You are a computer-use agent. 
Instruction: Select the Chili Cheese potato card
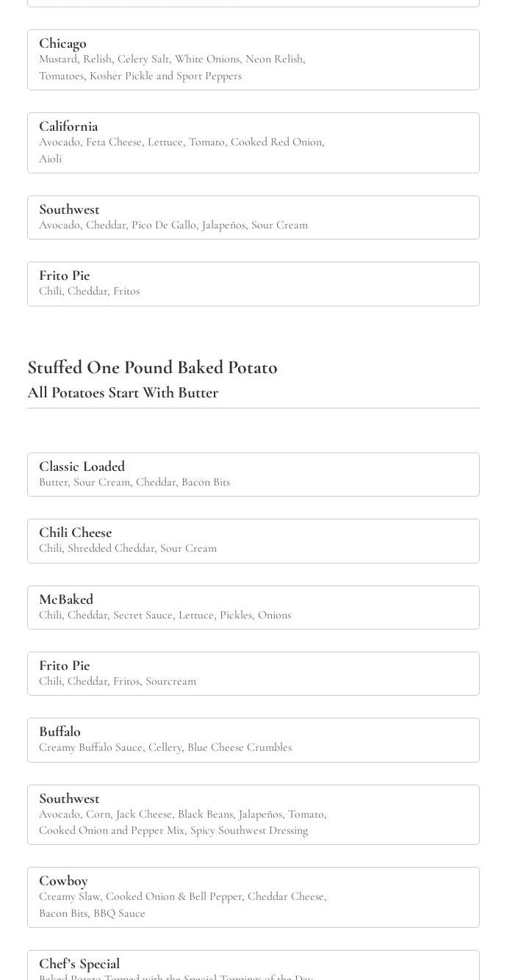click(x=253, y=541)
